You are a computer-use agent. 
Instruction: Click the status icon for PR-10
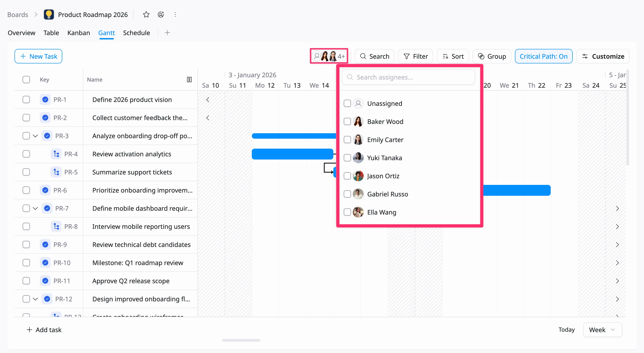click(45, 263)
